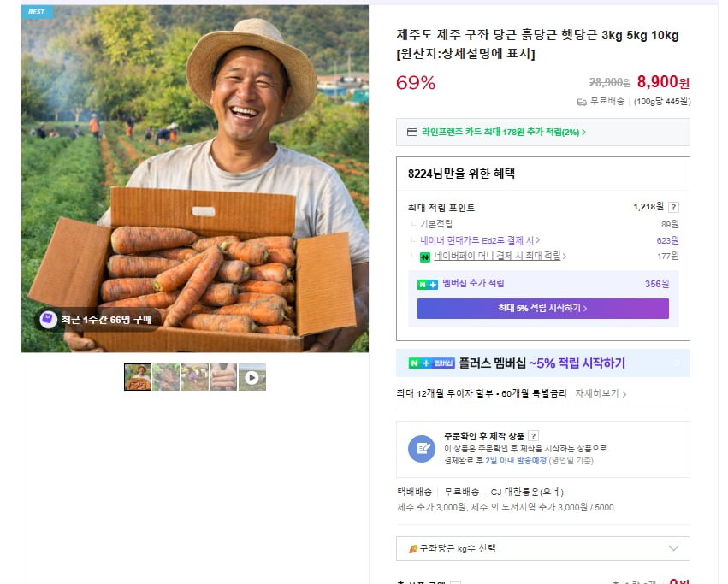Click the free shipping truck icon
The image size is (728, 584).
point(582,102)
